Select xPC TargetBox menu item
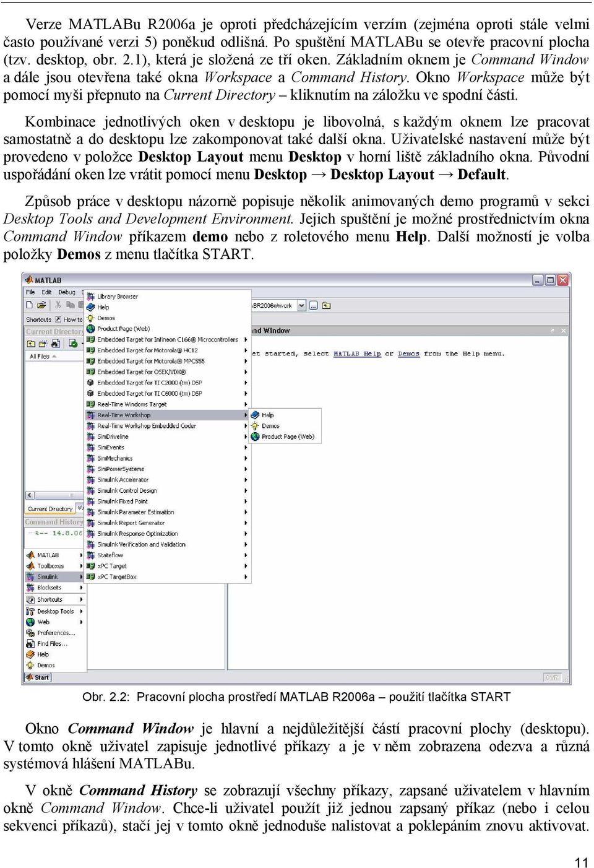594x868 pixels. (168, 577)
